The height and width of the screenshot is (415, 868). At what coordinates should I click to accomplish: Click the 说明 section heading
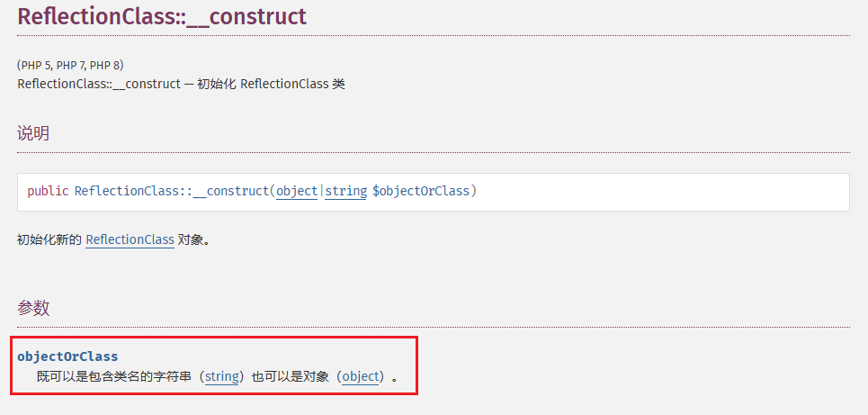click(33, 133)
